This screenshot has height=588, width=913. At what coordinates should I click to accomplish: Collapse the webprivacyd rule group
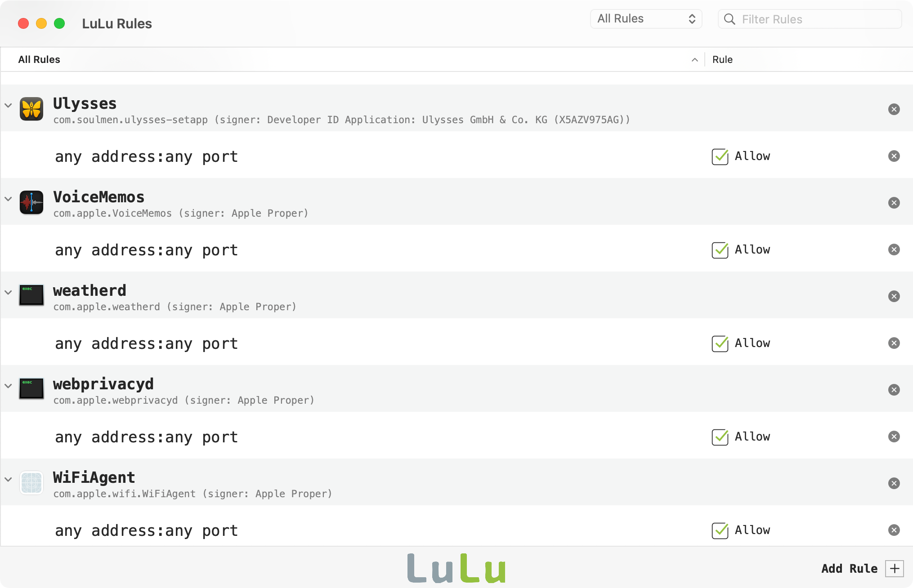coord(8,386)
